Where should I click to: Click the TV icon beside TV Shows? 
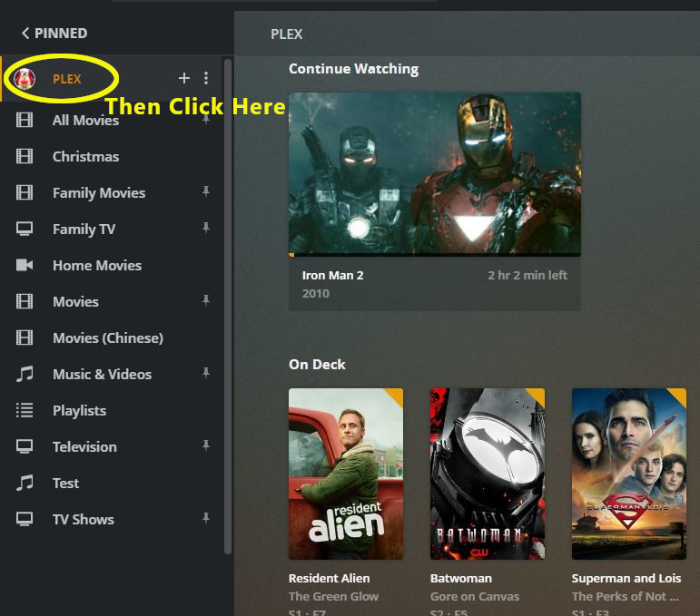tap(25, 519)
